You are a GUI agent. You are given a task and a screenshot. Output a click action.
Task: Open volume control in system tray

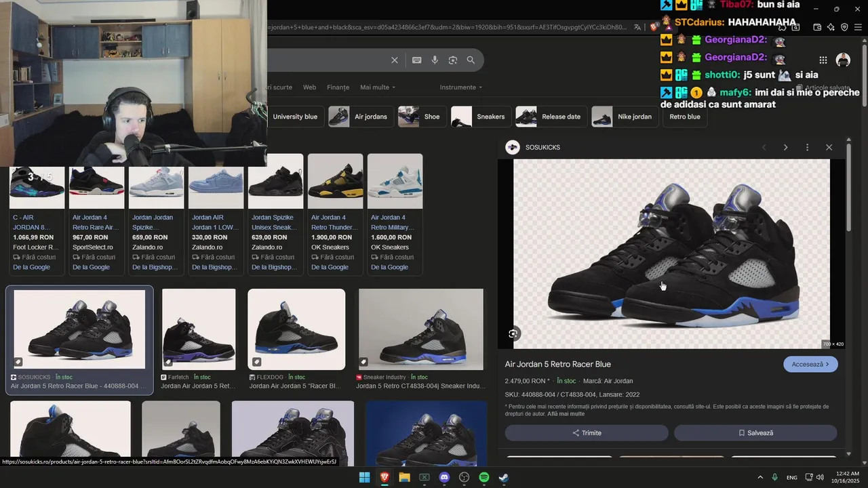pyautogui.click(x=820, y=477)
